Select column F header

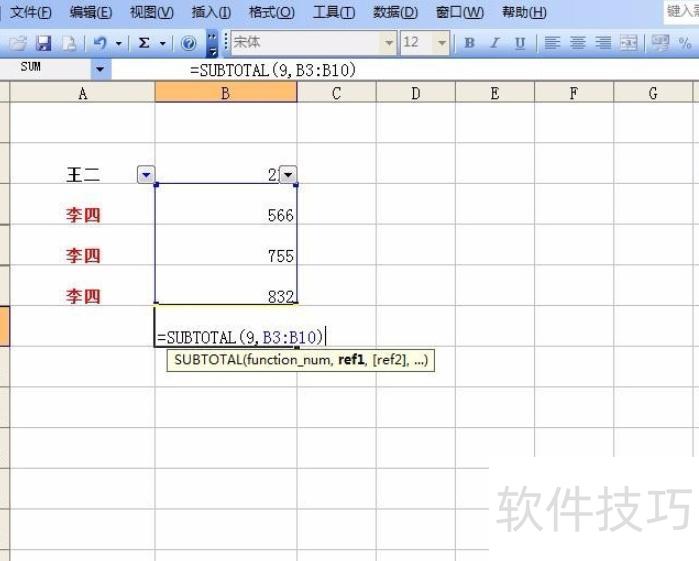click(x=574, y=93)
